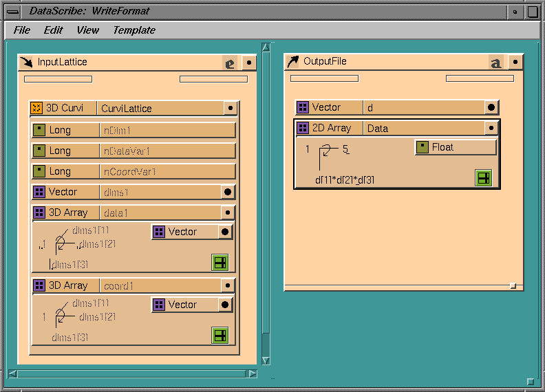This screenshot has width=545, height=392.
Task: Collapse the data1 3D Array section
Action: 228,213
